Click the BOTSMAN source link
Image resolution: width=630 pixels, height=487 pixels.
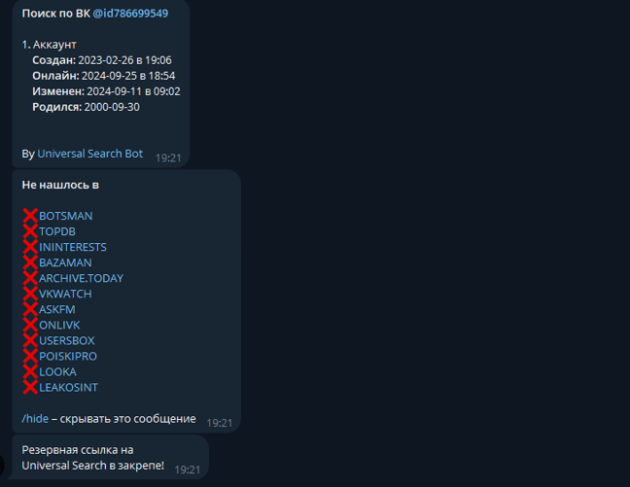[66, 216]
